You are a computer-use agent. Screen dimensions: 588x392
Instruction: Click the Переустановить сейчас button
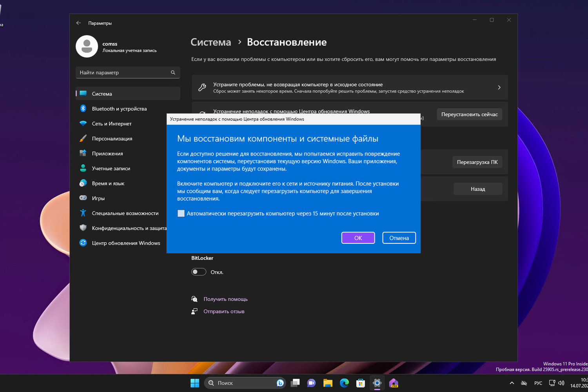(x=469, y=114)
